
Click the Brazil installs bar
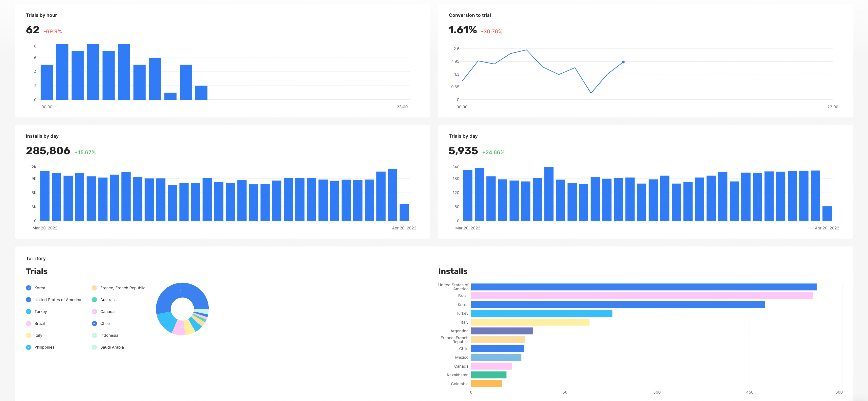(641, 296)
